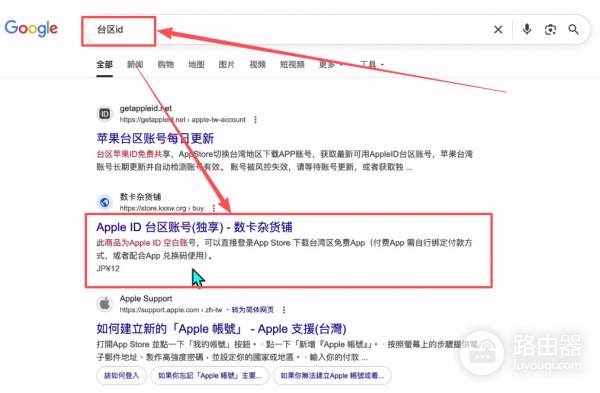
Task: Click the 該如何登入 chip
Action: coord(122,376)
